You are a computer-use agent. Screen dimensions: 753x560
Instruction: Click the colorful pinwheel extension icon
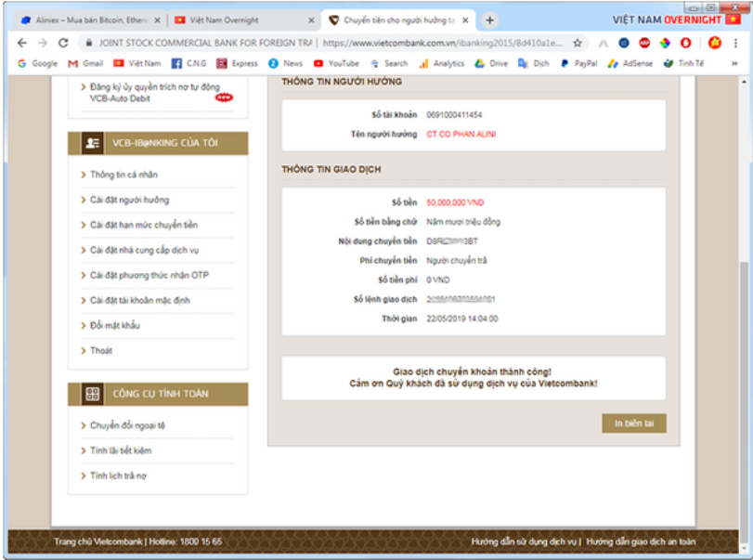[x=665, y=44]
